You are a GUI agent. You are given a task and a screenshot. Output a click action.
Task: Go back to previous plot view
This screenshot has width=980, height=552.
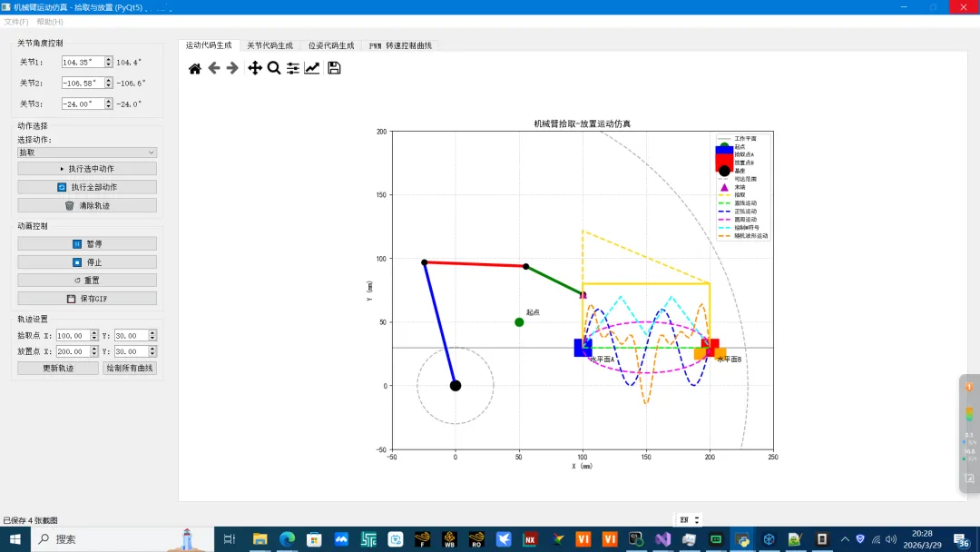coord(214,68)
